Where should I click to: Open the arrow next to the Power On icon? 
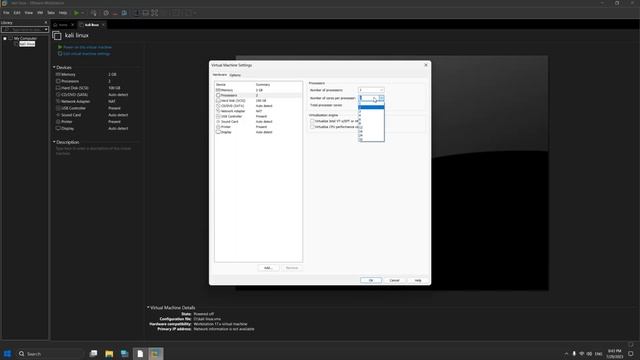[82, 13]
